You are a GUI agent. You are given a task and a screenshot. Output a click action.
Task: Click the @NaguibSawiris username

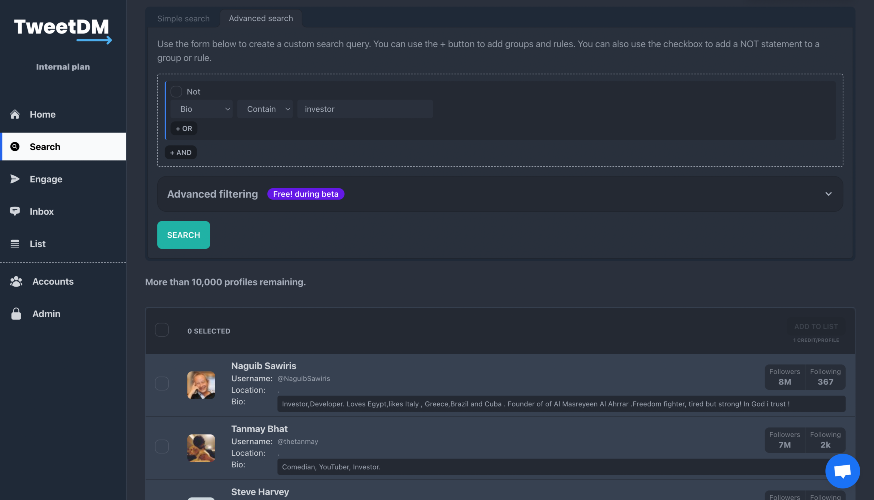304,378
